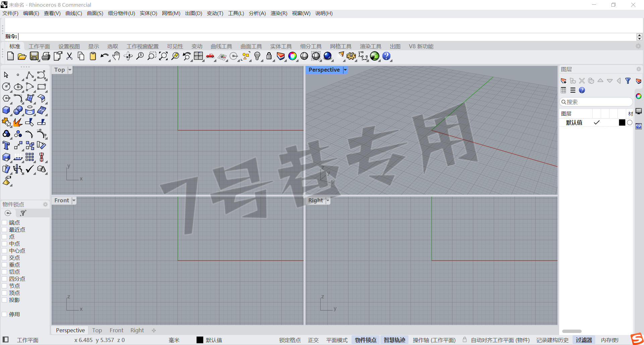The height and width of the screenshot is (345, 644).
Task: Click the blue render sphere icon
Action: (x=328, y=56)
